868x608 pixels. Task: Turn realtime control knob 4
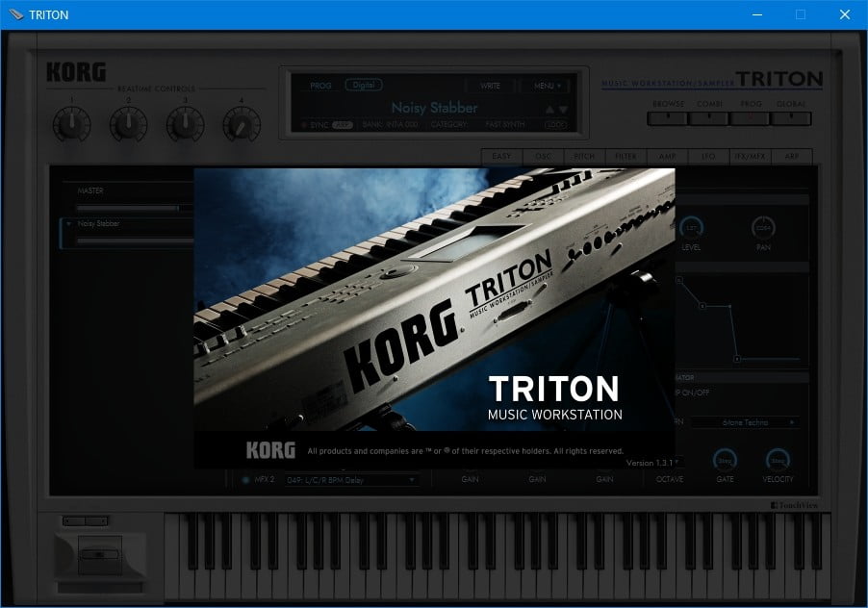click(x=242, y=124)
